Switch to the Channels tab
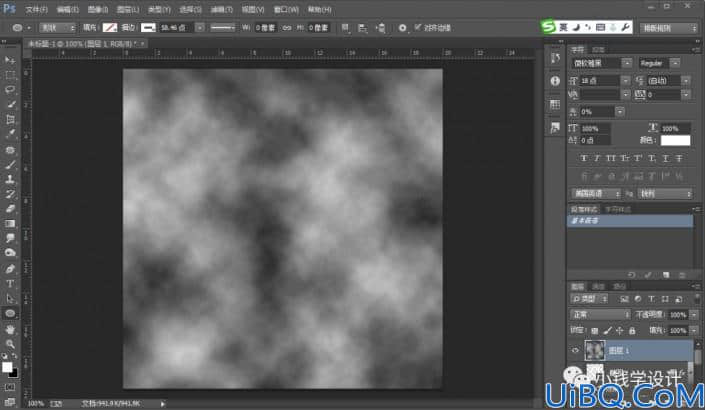The height and width of the screenshot is (410, 705). click(598, 286)
